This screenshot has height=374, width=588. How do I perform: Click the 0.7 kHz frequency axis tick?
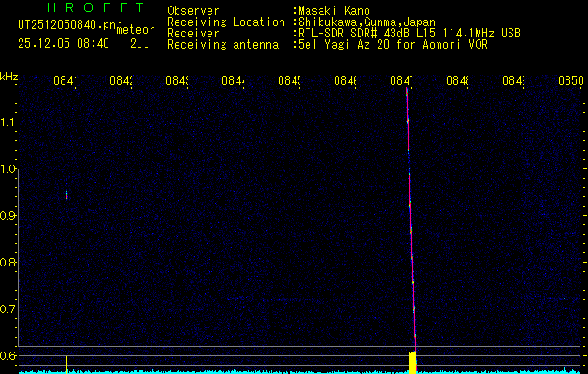point(9,309)
